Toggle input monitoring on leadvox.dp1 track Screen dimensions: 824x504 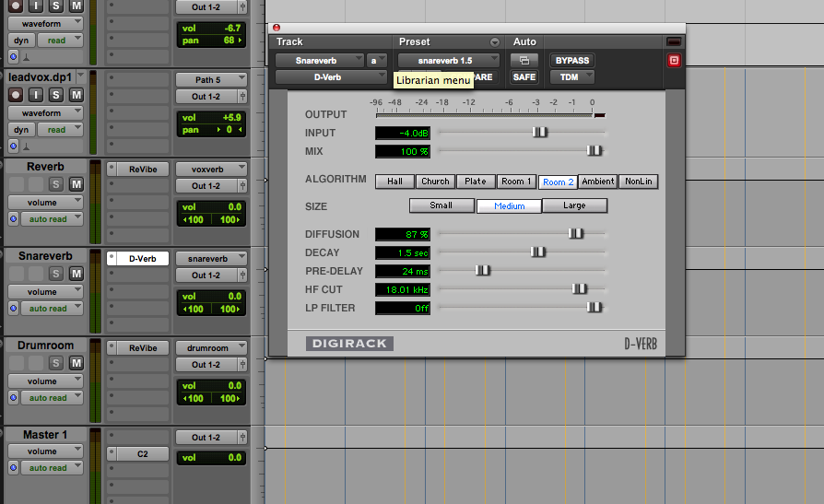point(36,95)
